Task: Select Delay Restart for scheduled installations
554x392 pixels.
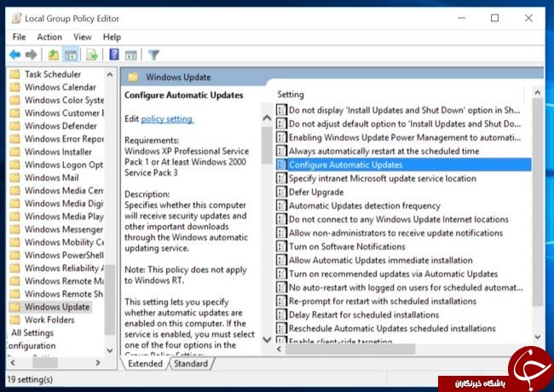Action: [364, 314]
